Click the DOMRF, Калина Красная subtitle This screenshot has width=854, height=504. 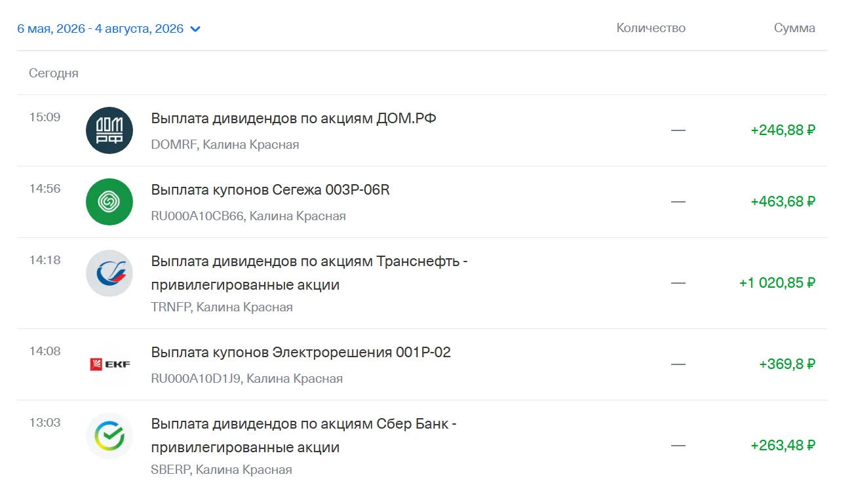point(225,145)
